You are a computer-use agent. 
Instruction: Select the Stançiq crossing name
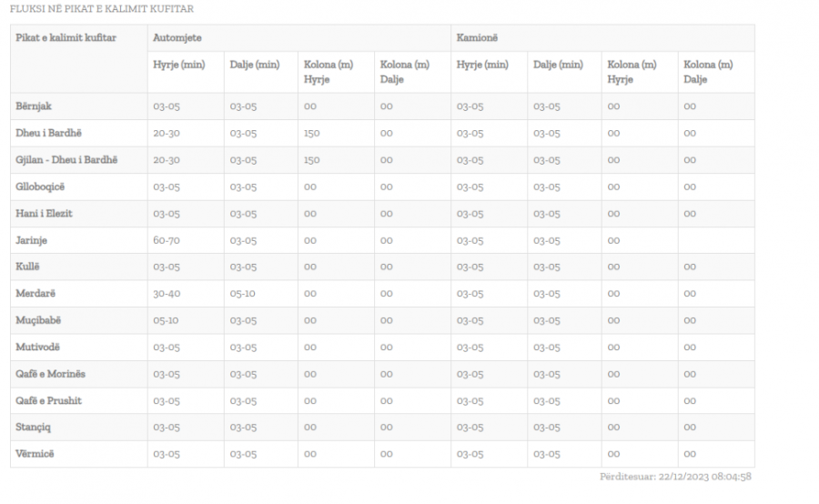(35, 428)
